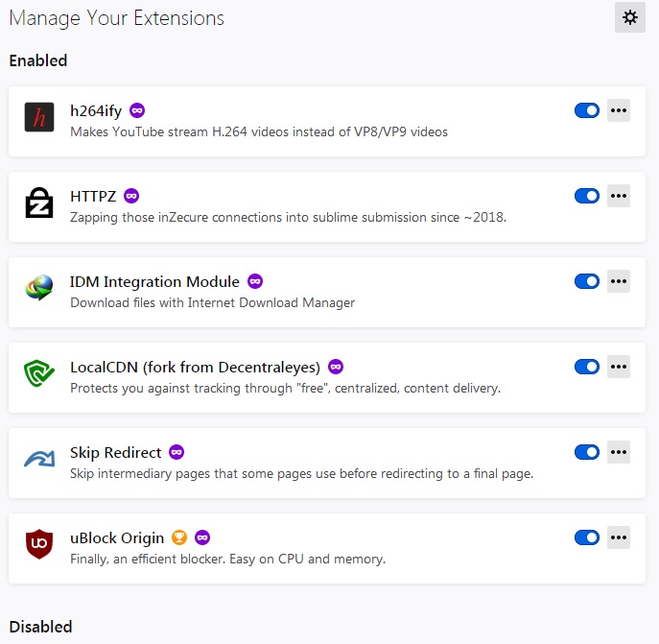Click uBlock Origin's recommended trophy badge
659x644 pixels.
(x=179, y=537)
